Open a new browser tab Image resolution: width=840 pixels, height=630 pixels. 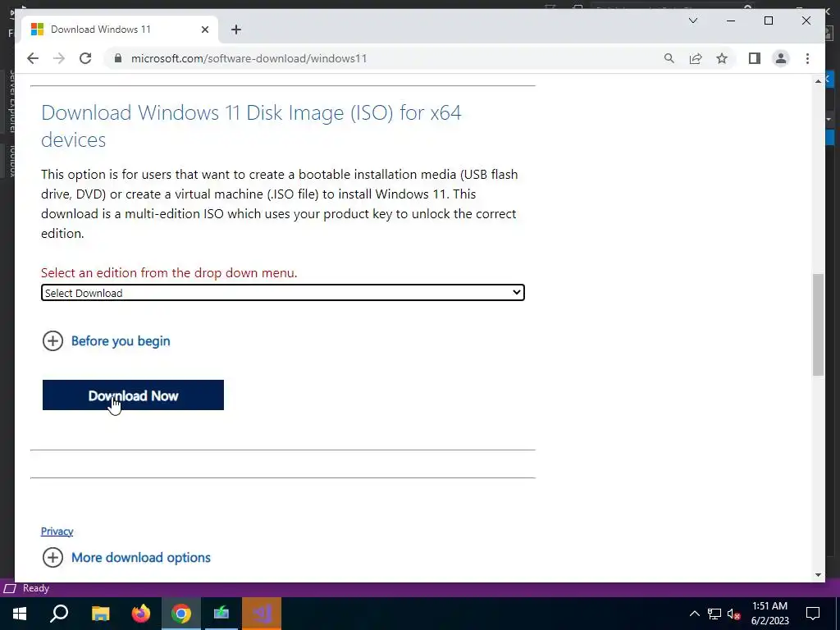tap(236, 30)
